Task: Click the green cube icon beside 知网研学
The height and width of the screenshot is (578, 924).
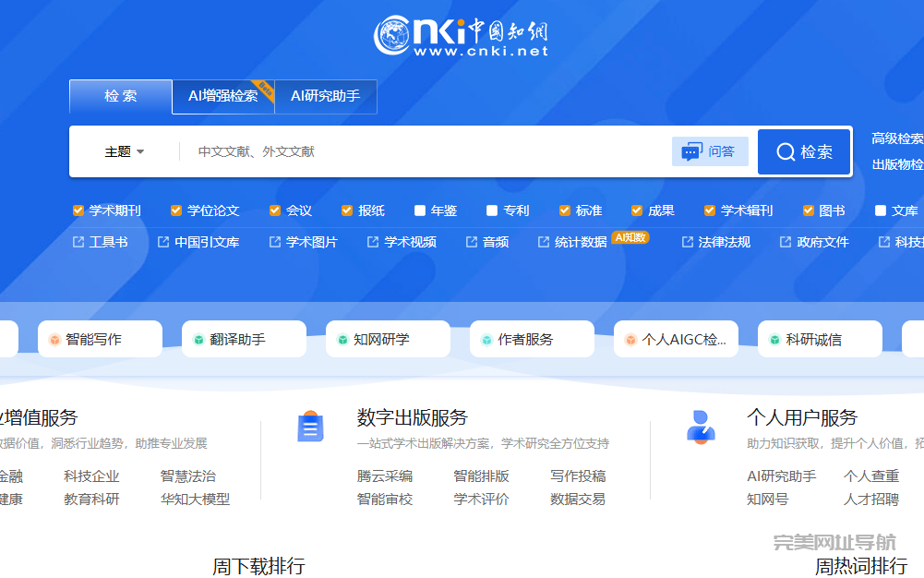Action: [x=342, y=340]
